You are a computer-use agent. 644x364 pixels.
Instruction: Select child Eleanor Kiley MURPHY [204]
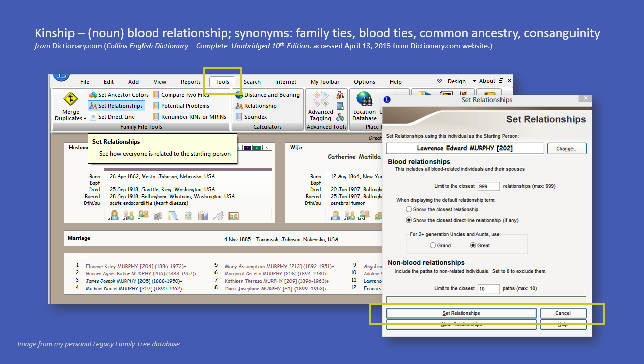(136, 266)
